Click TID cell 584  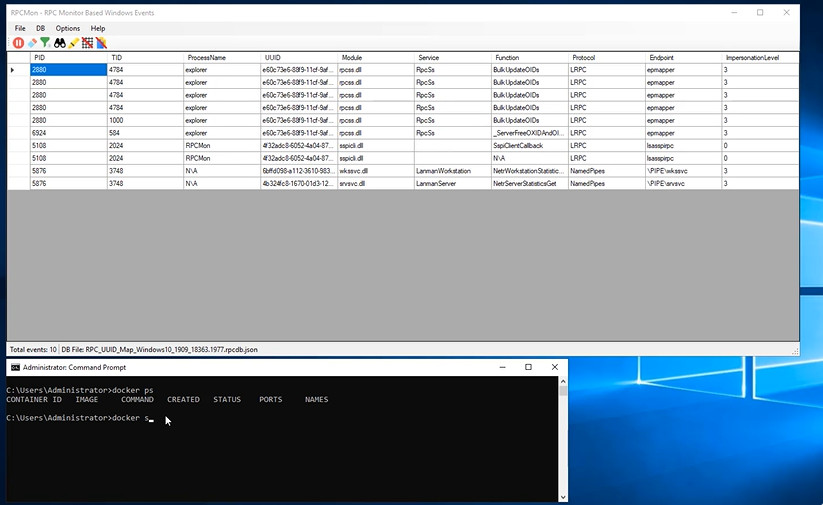coord(145,133)
